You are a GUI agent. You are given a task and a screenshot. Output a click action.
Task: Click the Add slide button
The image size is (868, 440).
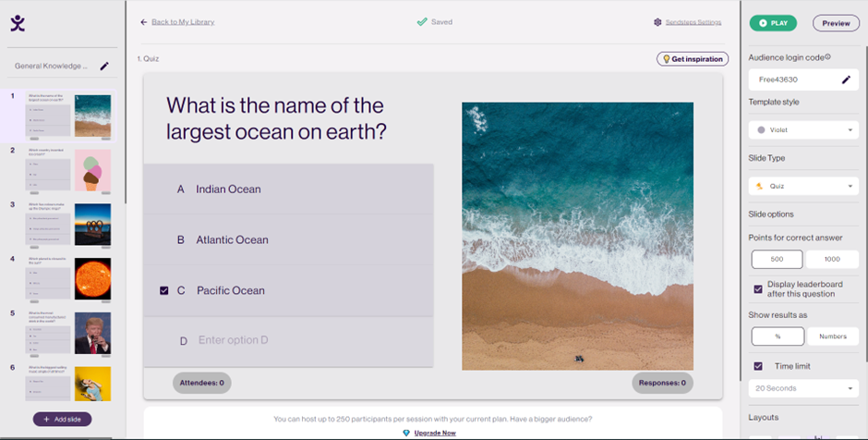(62, 420)
